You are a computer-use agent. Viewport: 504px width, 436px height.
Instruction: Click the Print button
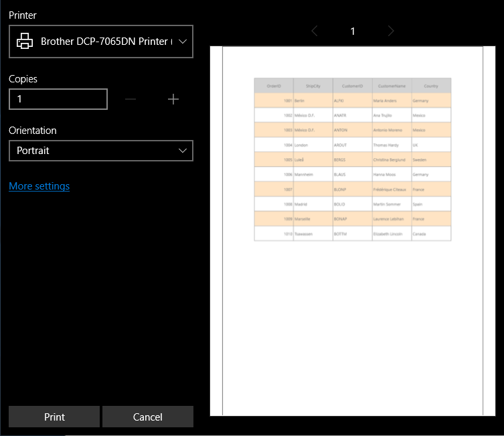click(54, 417)
